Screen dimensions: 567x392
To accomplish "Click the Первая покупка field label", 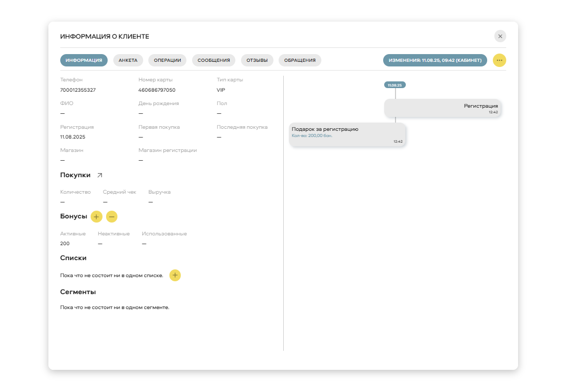I will pos(159,127).
